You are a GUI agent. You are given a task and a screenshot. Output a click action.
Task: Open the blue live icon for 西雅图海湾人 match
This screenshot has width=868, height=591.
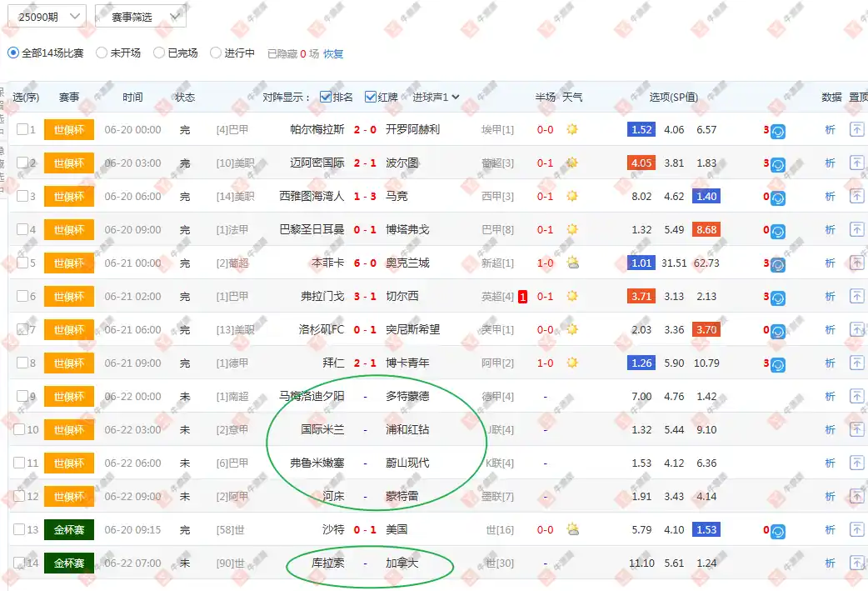pyautogui.click(x=778, y=198)
